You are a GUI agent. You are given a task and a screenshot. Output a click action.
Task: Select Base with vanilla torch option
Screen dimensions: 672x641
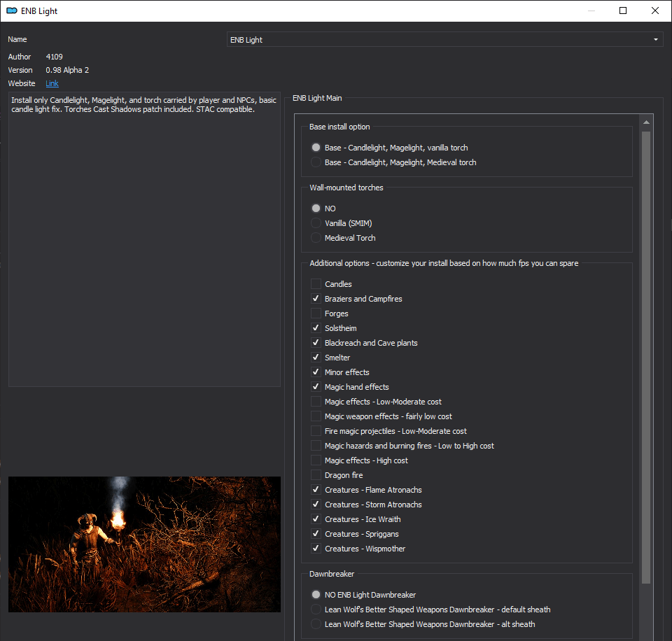(316, 148)
